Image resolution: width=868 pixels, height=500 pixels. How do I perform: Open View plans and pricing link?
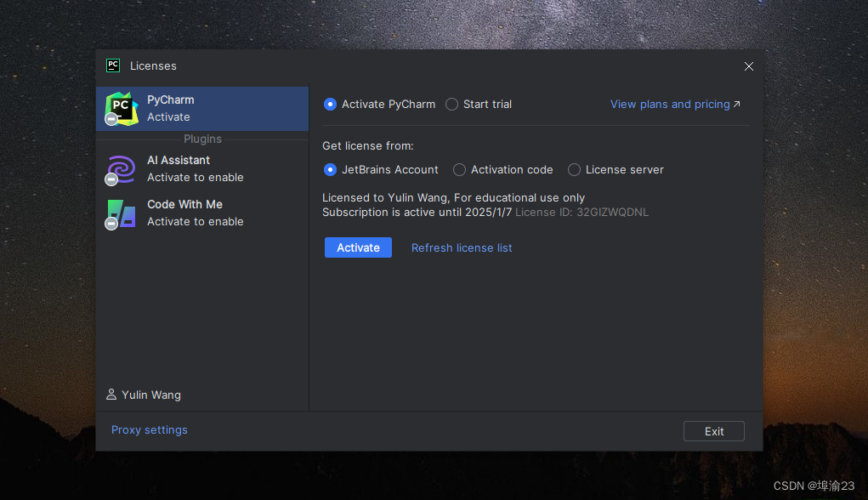click(x=670, y=104)
